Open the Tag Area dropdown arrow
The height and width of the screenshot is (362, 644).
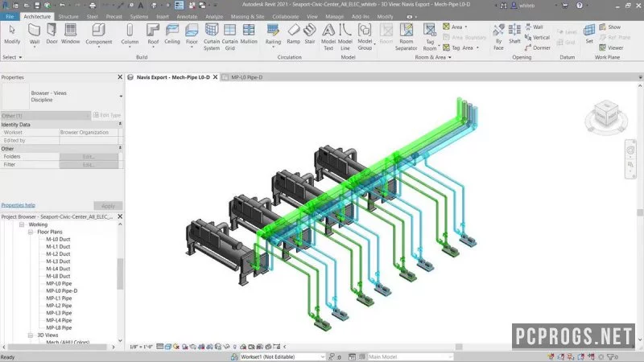pyautogui.click(x=477, y=47)
